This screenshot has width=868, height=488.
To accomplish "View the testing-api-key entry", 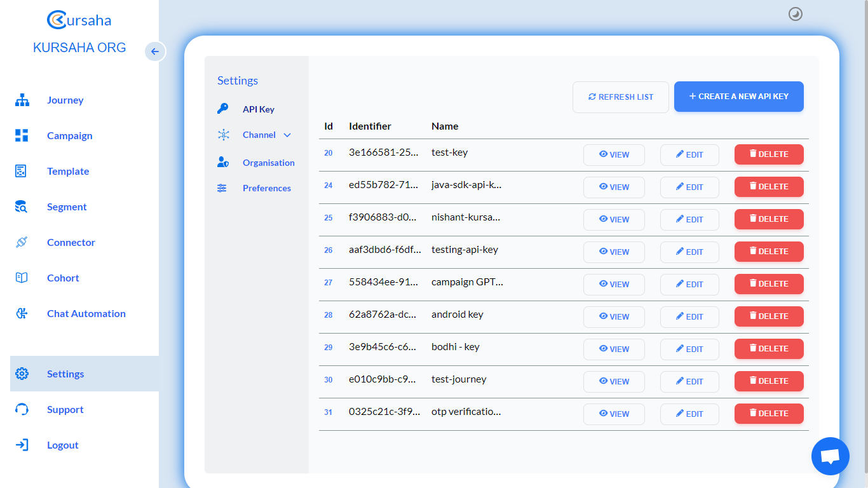I will click(614, 252).
